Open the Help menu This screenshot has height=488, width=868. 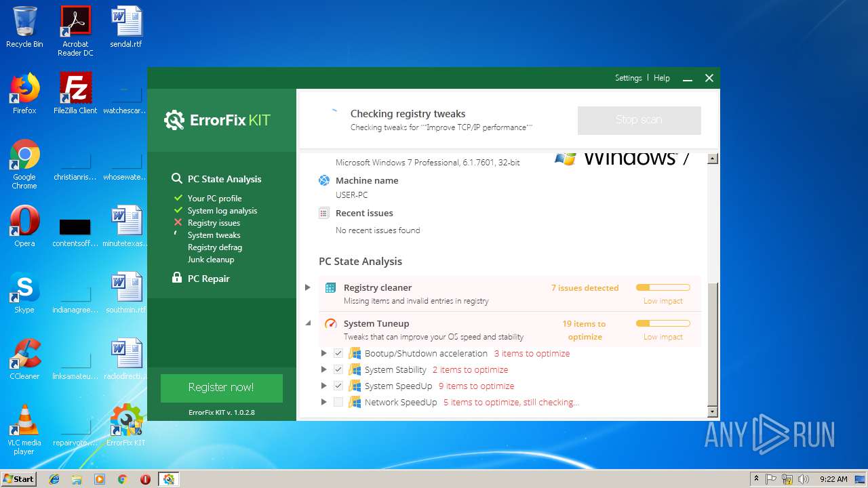click(x=662, y=78)
